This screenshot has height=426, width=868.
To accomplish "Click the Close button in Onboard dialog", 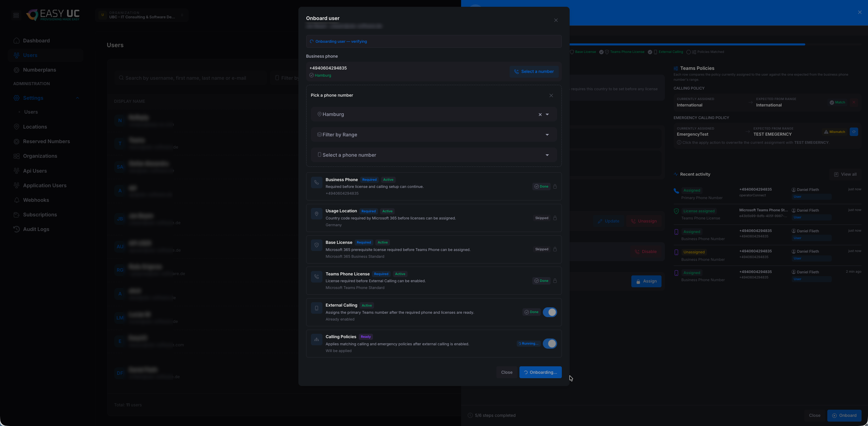I will click(507, 372).
